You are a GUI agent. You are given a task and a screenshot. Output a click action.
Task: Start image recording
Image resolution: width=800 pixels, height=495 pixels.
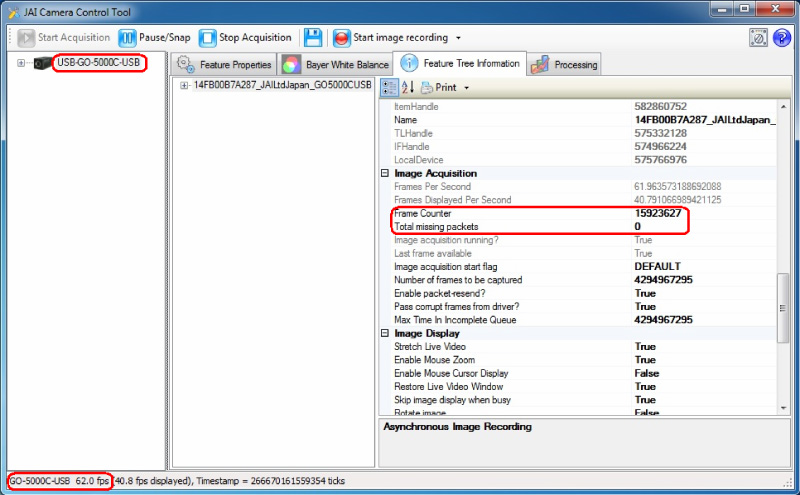point(391,38)
